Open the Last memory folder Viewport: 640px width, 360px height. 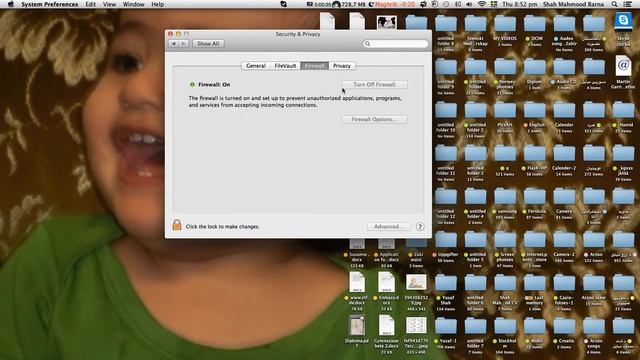[x=534, y=283]
